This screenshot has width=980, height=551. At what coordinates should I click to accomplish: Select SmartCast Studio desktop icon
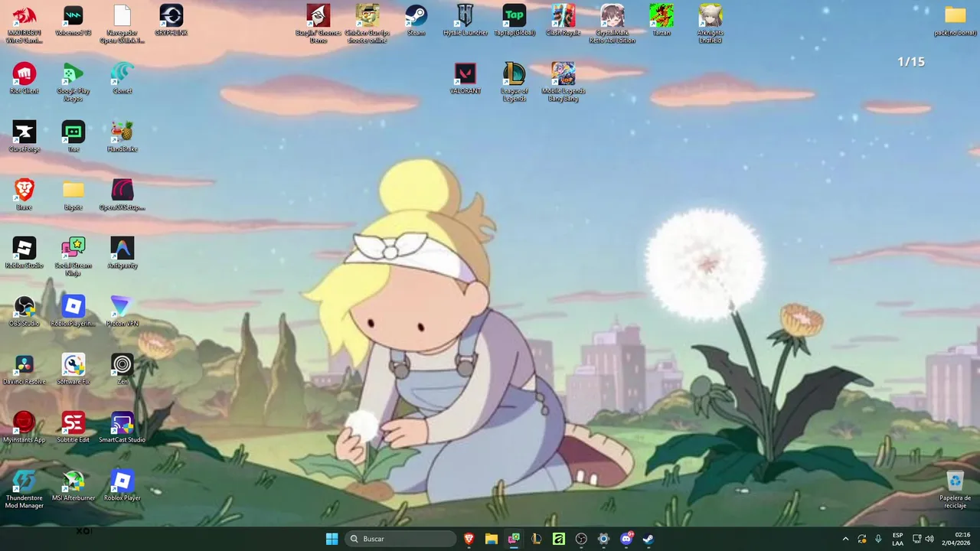pos(122,428)
